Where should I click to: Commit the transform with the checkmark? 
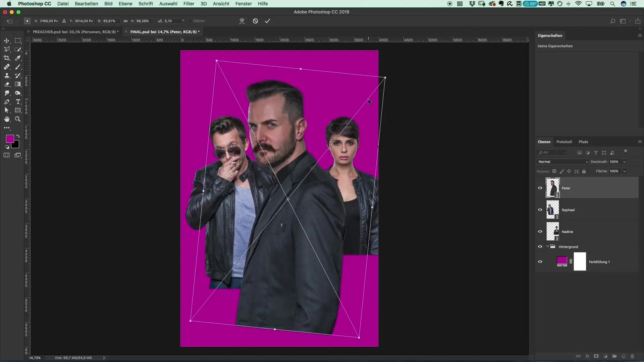coord(267,21)
